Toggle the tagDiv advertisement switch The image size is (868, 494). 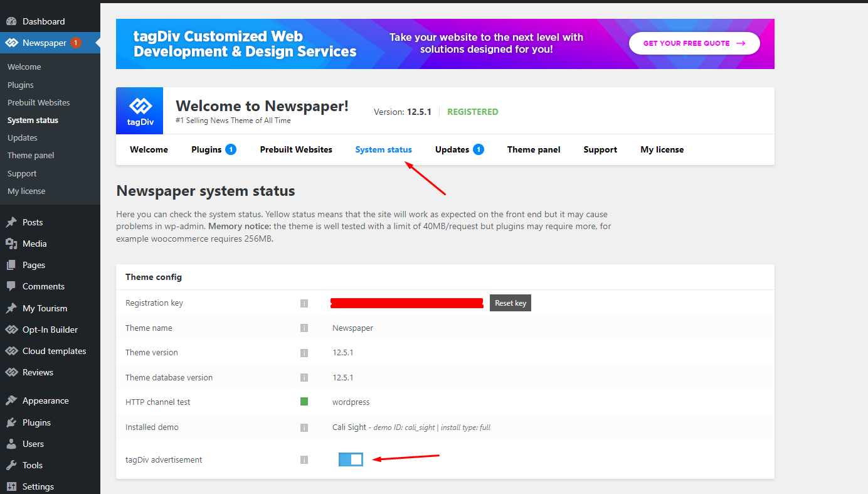351,459
